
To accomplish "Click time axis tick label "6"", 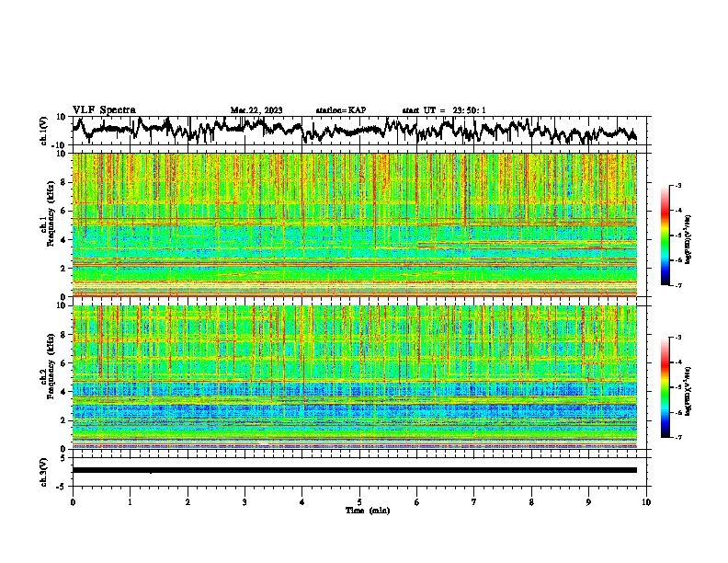I will (417, 502).
